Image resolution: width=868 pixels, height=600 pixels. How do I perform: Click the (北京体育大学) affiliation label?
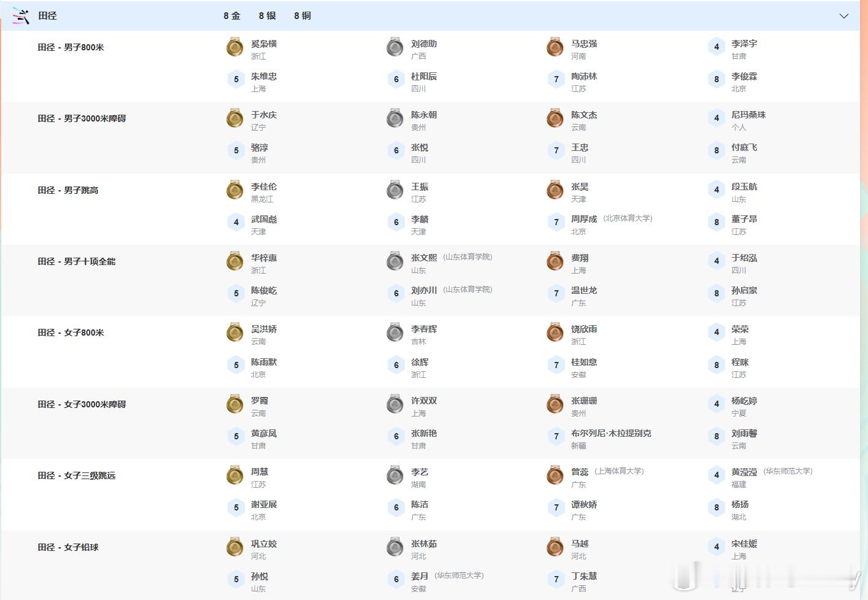(x=628, y=218)
